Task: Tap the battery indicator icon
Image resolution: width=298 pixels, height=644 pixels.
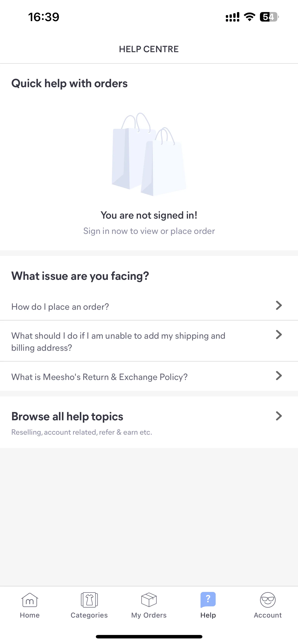Action: [269, 17]
